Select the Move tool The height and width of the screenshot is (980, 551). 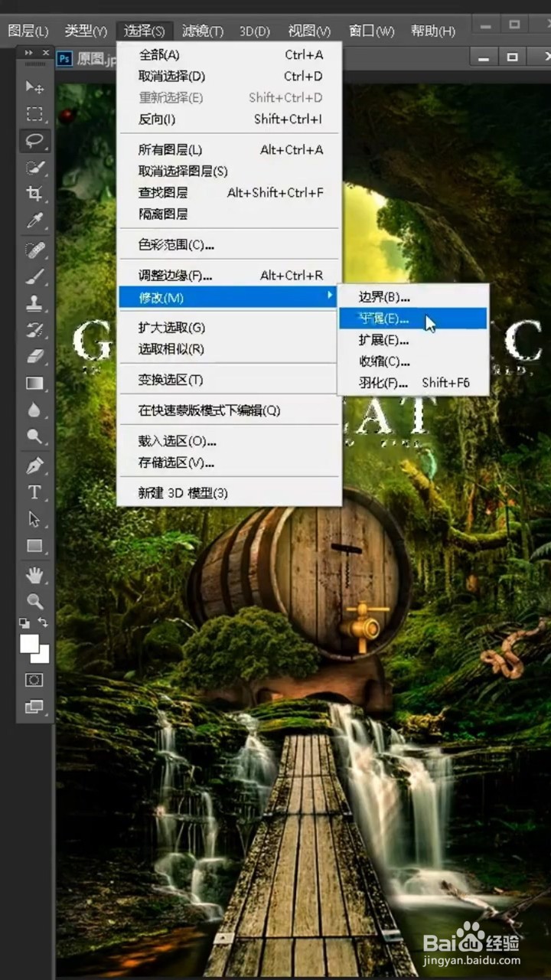click(x=34, y=87)
